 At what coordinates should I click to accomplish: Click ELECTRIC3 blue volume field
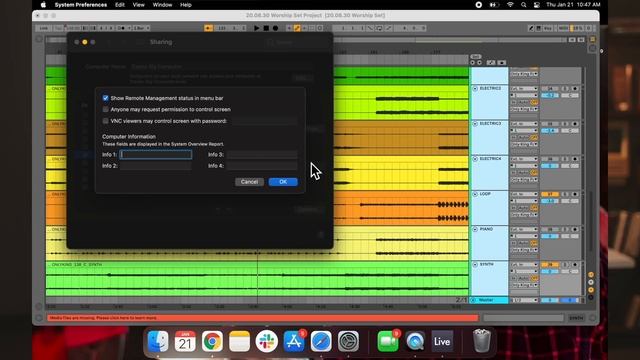tap(550, 131)
